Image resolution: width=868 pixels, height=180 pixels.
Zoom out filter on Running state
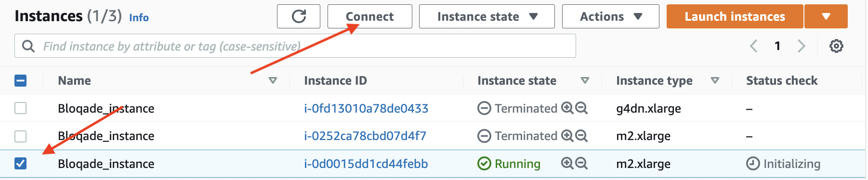click(x=581, y=164)
